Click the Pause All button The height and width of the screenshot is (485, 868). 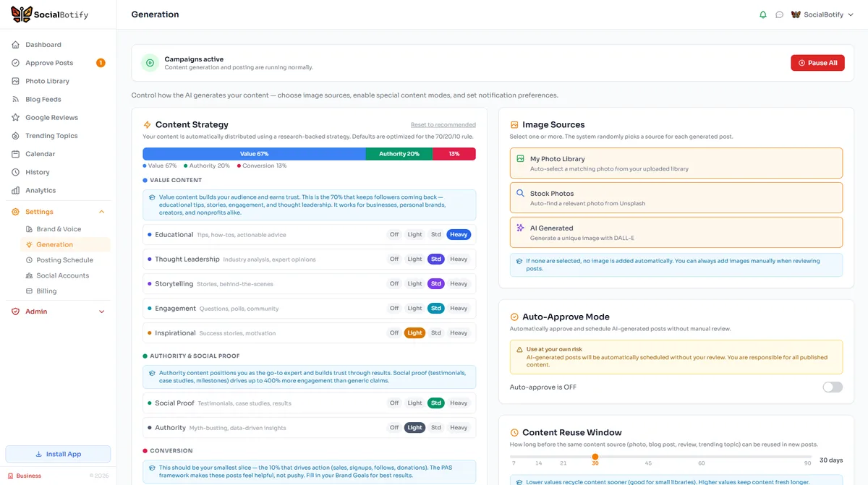click(817, 62)
